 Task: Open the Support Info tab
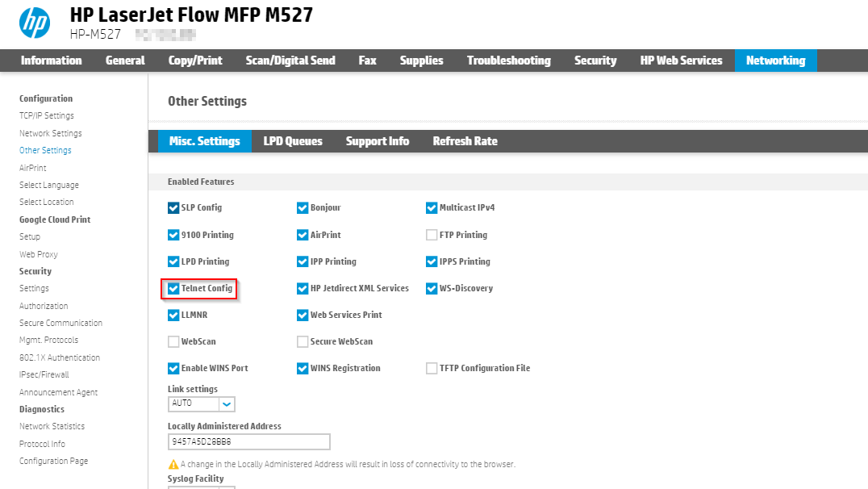tap(378, 141)
